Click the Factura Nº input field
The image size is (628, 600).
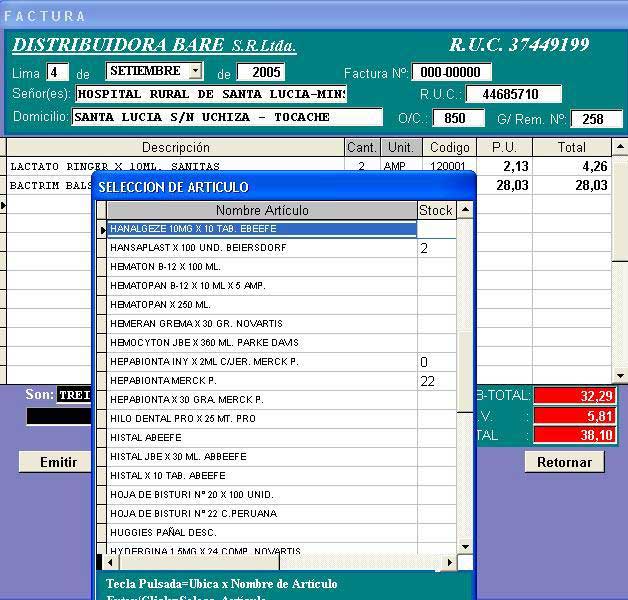[x=452, y=72]
